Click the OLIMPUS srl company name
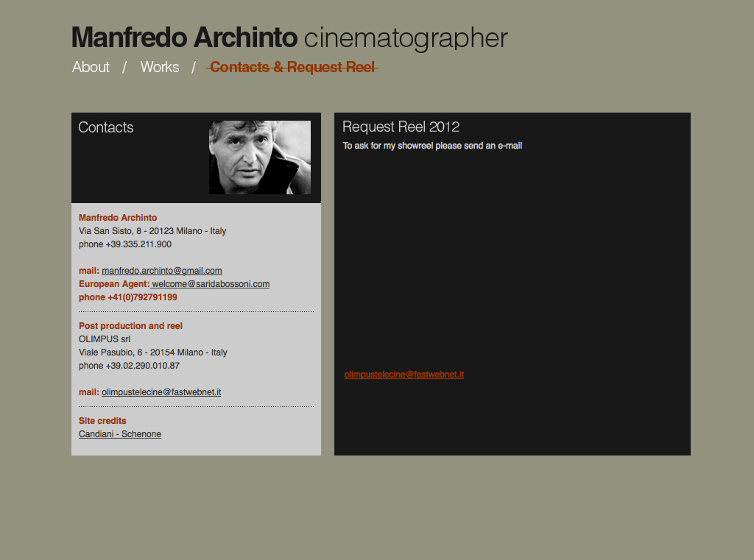Viewport: 754px width, 560px height. (x=105, y=339)
